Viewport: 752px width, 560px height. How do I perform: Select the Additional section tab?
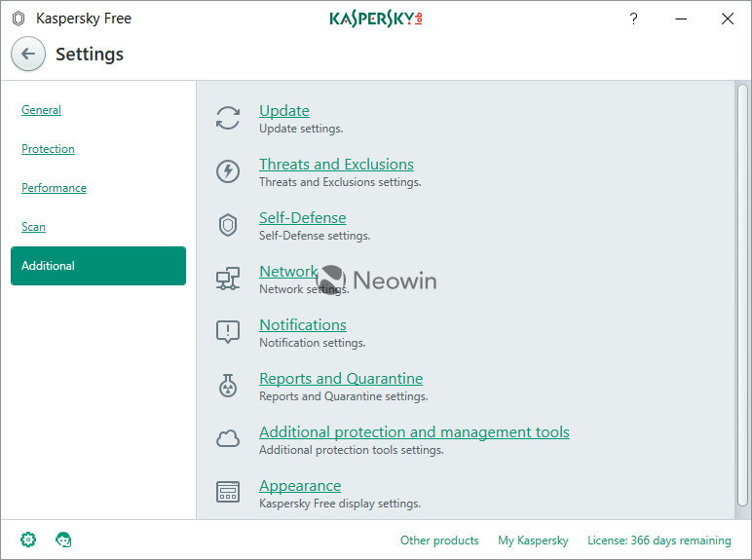[98, 266]
